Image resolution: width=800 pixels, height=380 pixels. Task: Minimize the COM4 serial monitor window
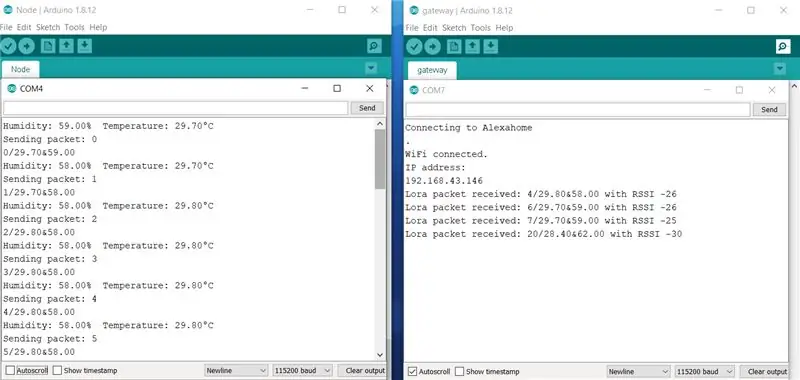click(x=305, y=88)
